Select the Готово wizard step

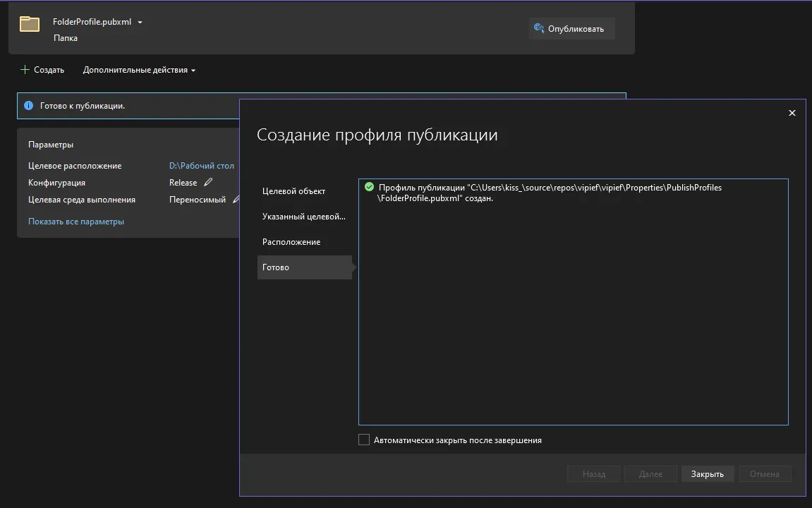point(305,267)
